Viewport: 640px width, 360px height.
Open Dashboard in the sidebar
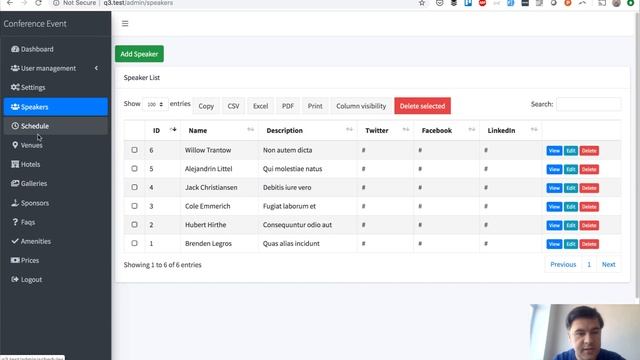(x=56, y=49)
